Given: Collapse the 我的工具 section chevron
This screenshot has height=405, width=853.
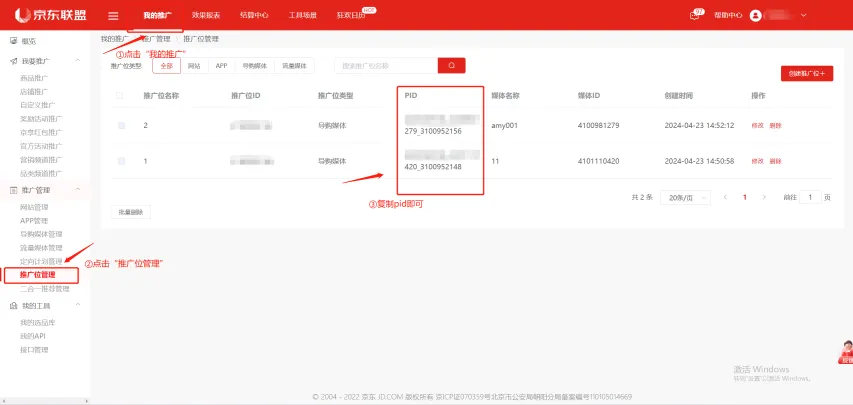Looking at the screenshot, I should tap(77, 304).
